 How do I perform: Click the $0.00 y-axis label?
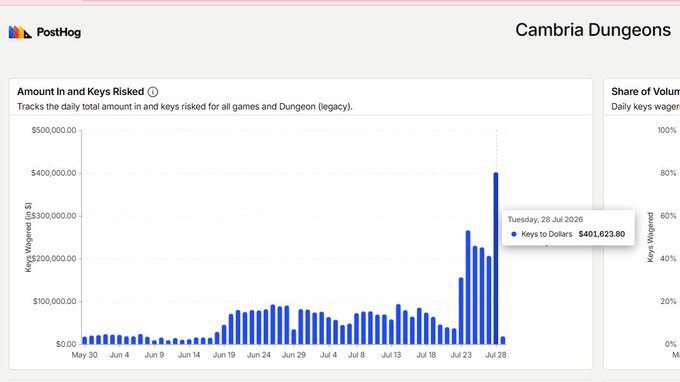tap(66, 344)
